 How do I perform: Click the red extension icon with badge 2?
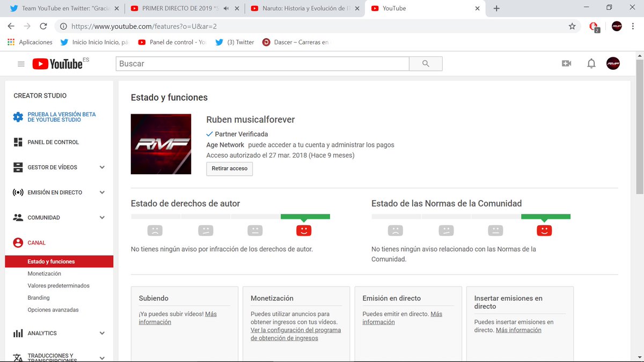(x=594, y=27)
